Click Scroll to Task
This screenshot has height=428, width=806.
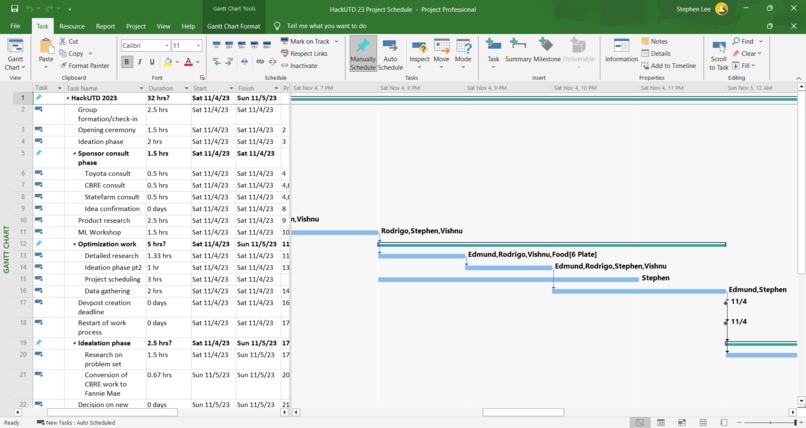tap(719, 55)
